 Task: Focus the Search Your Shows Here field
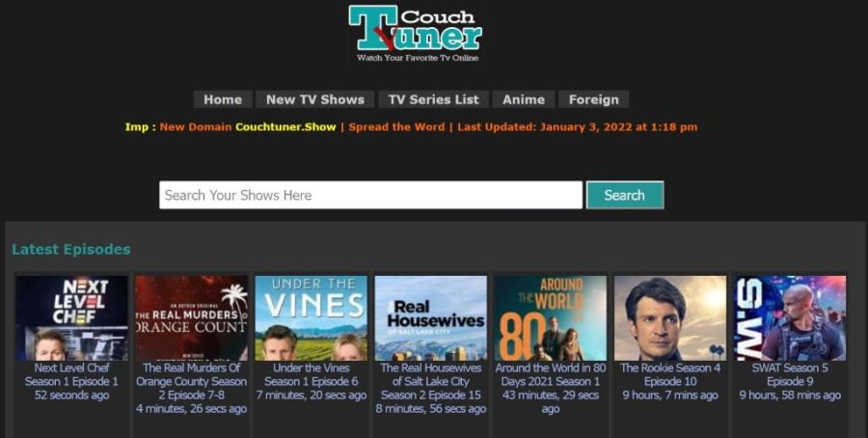pyautogui.click(x=371, y=195)
